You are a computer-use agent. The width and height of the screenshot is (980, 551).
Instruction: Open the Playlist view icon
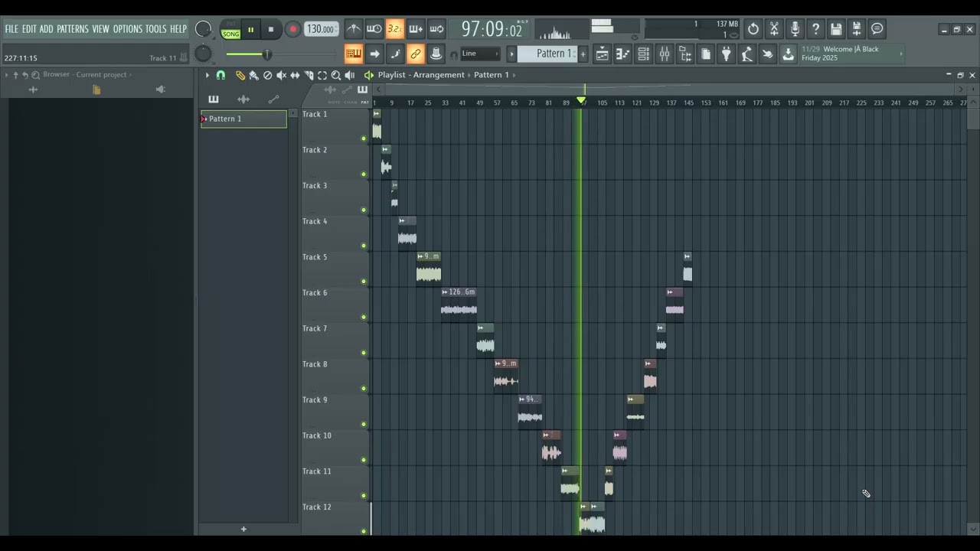coord(603,54)
